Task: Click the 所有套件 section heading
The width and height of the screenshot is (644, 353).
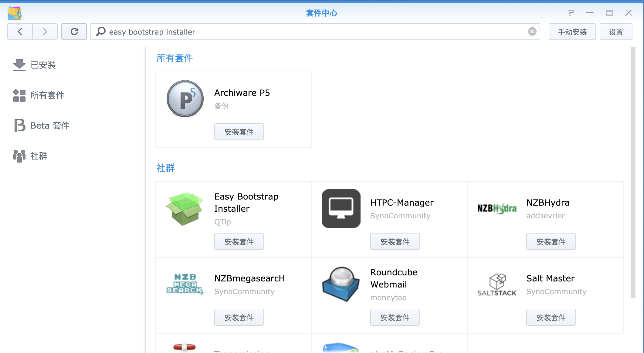Action: click(175, 58)
